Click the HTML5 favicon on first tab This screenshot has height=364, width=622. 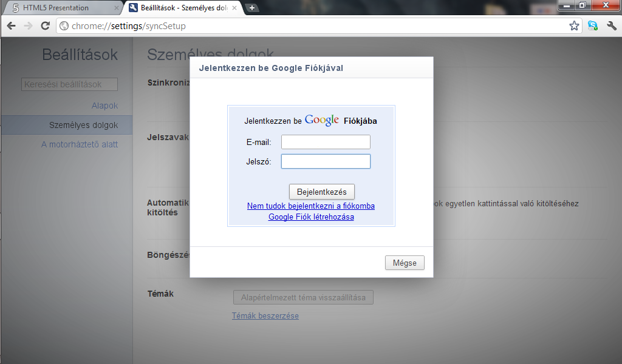pyautogui.click(x=15, y=8)
